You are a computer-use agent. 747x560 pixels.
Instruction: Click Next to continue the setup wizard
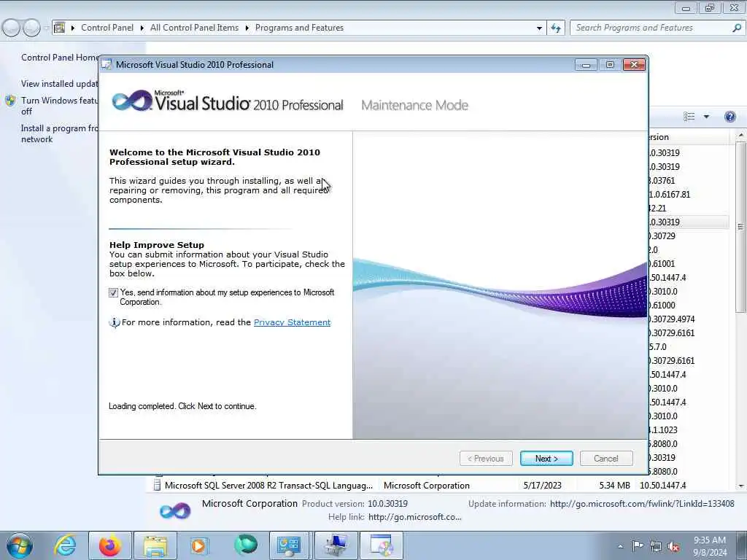point(546,458)
